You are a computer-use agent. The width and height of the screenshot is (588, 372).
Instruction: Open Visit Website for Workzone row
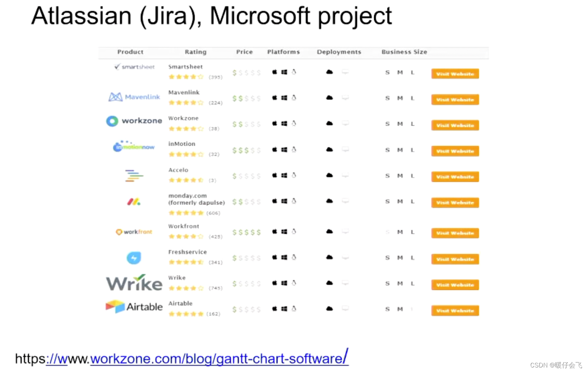[x=455, y=125]
